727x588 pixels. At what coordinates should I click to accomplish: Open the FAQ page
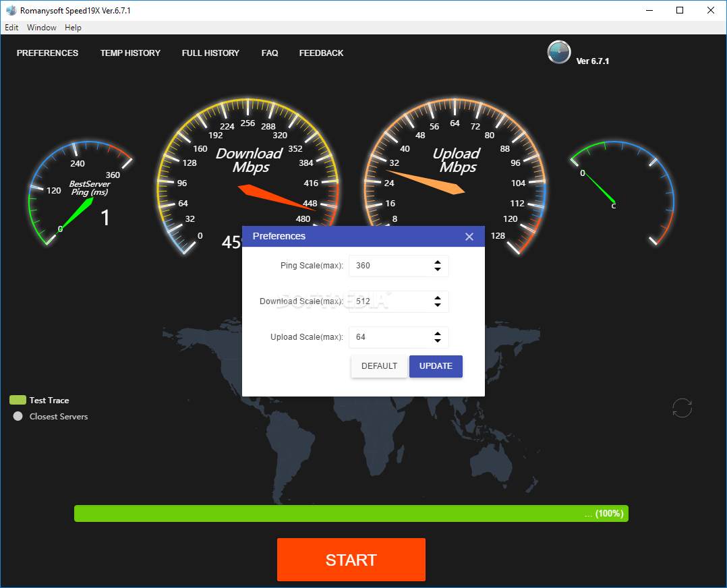pyautogui.click(x=270, y=53)
